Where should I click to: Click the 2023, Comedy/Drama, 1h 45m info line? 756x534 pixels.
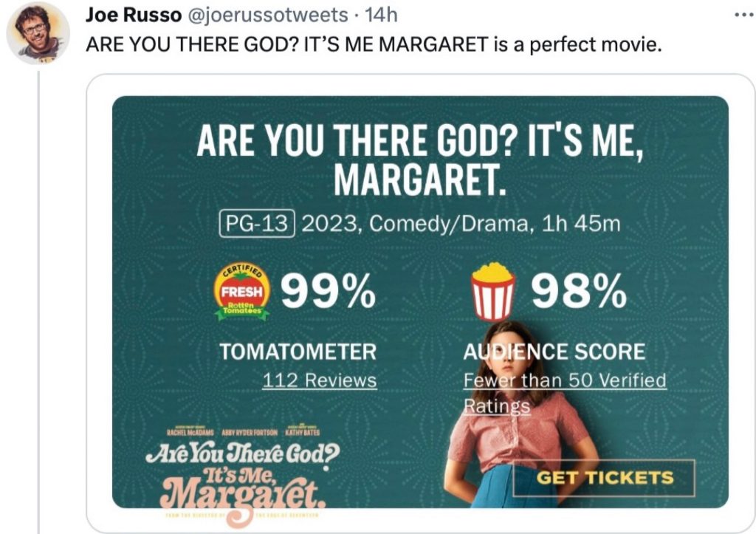[460, 223]
